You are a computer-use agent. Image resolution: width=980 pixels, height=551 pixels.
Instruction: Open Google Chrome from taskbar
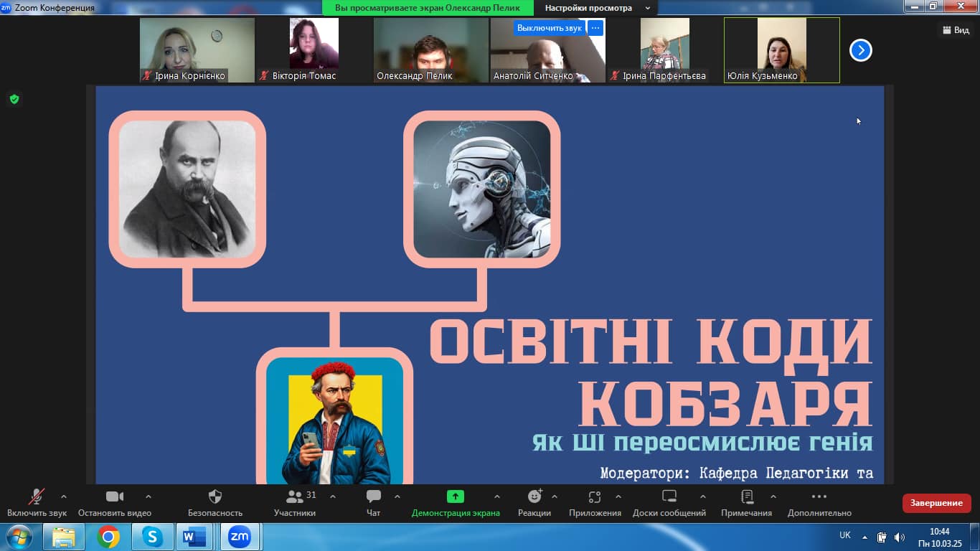pyautogui.click(x=108, y=537)
